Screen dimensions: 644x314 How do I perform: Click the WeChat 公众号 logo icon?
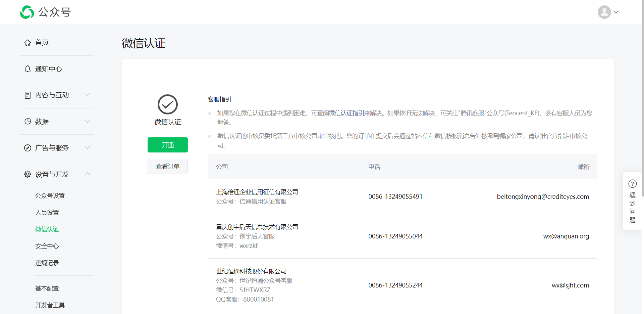click(x=27, y=12)
